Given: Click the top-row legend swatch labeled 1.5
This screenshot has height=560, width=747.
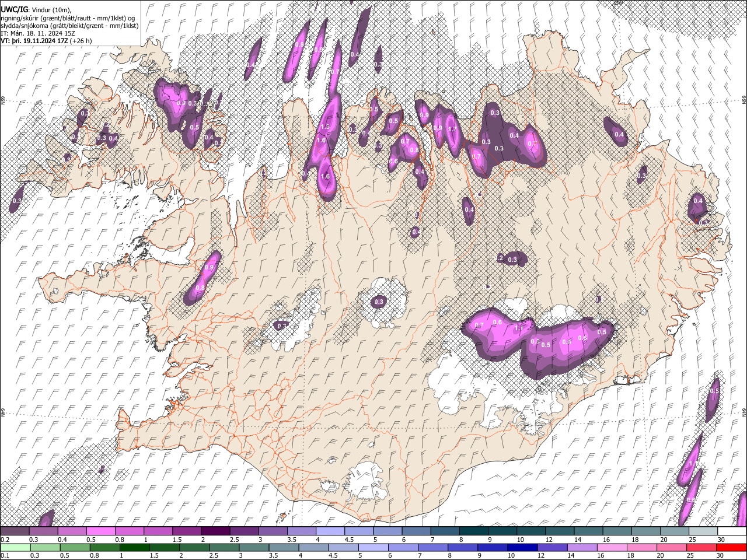Looking at the screenshot, I should (187, 531).
